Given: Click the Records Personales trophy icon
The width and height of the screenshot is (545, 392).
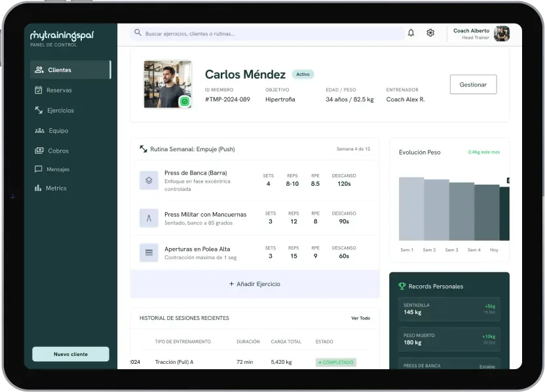Looking at the screenshot, I should 402,286.
